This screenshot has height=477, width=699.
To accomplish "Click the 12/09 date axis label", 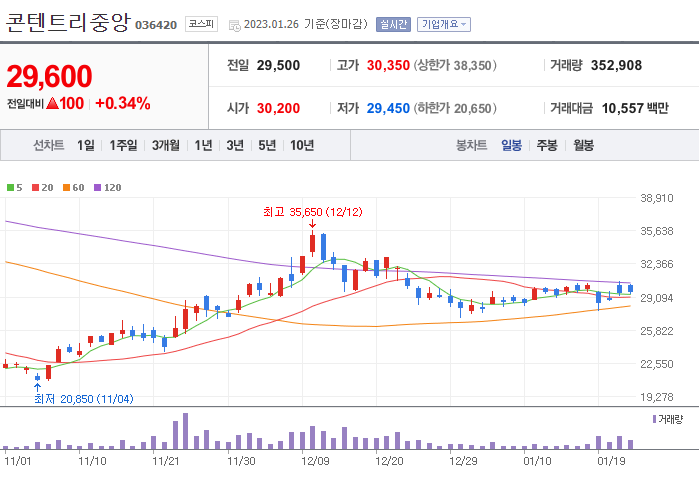I will (315, 461).
